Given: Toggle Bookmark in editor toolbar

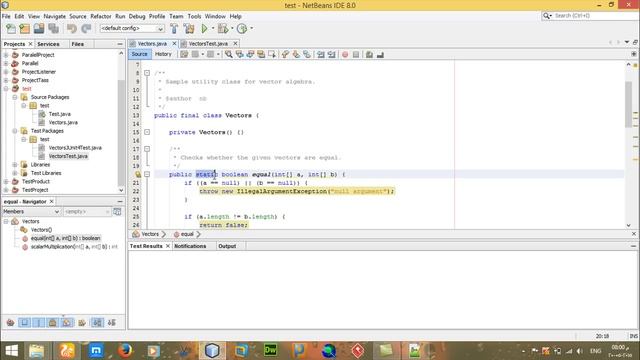Looking at the screenshot, I should coord(307,54).
